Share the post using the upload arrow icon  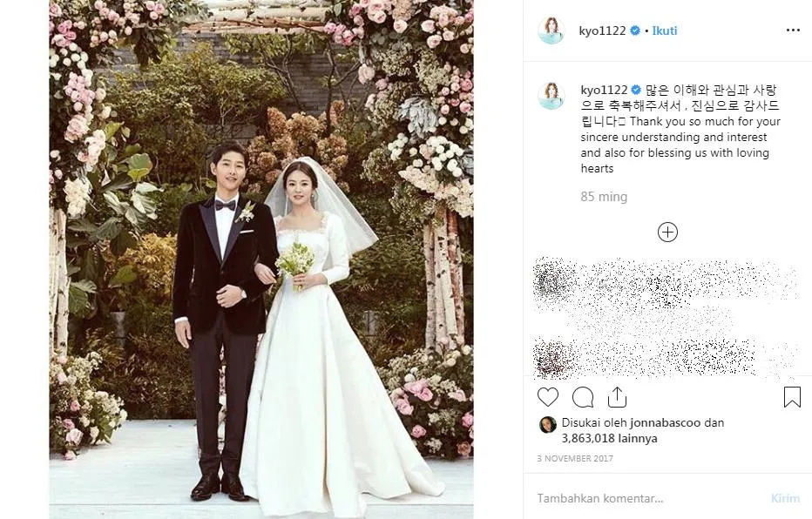(x=617, y=397)
